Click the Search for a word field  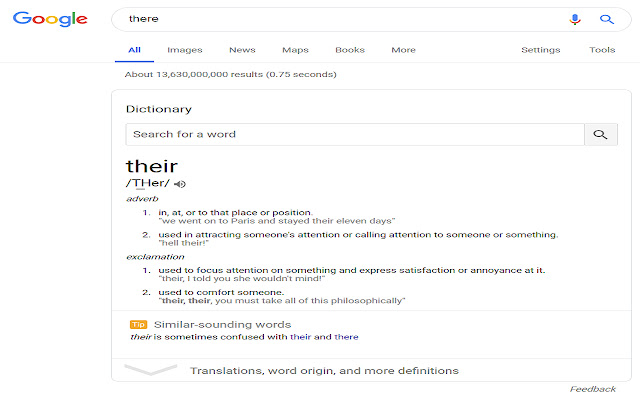point(355,134)
